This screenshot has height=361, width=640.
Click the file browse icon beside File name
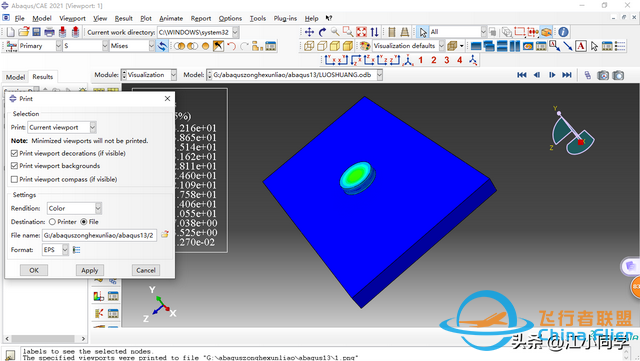[164, 234]
